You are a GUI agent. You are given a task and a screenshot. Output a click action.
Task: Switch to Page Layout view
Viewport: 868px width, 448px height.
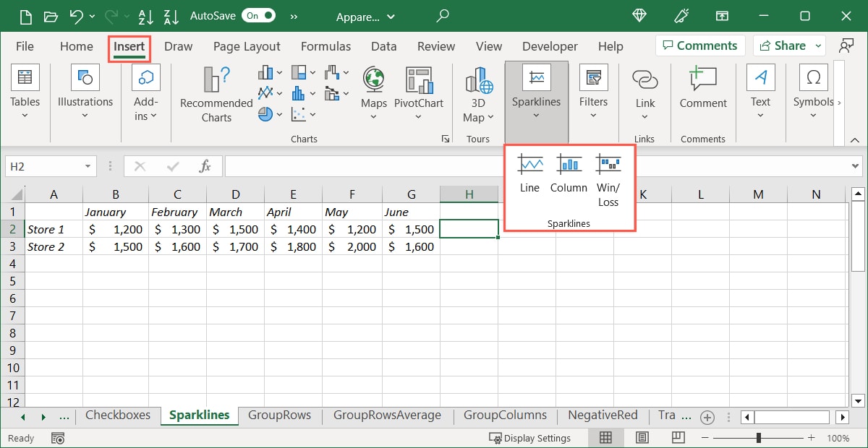[x=642, y=437]
